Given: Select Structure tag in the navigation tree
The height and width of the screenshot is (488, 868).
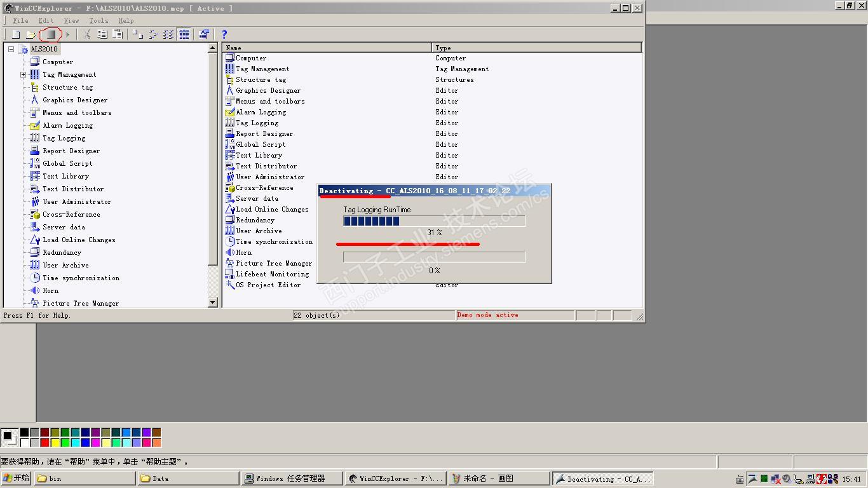Looking at the screenshot, I should [x=68, y=87].
